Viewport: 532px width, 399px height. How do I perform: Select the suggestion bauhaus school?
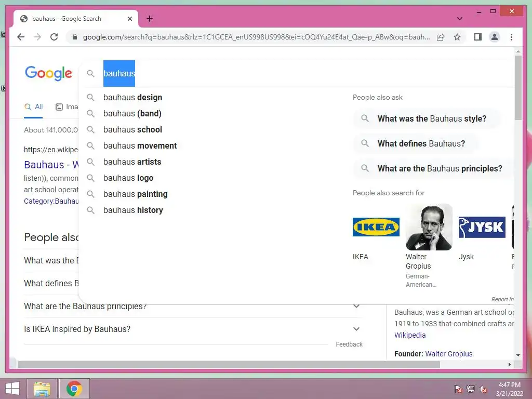[x=132, y=129]
